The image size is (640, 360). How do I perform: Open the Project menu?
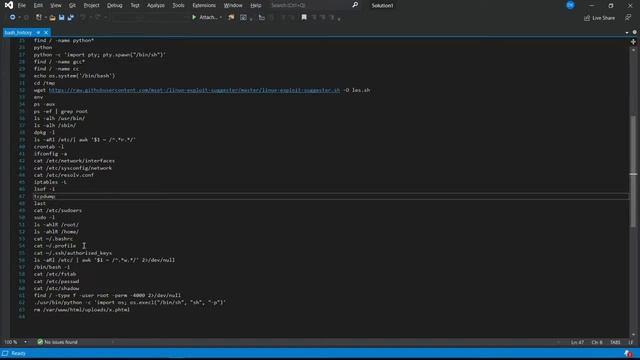91,5
